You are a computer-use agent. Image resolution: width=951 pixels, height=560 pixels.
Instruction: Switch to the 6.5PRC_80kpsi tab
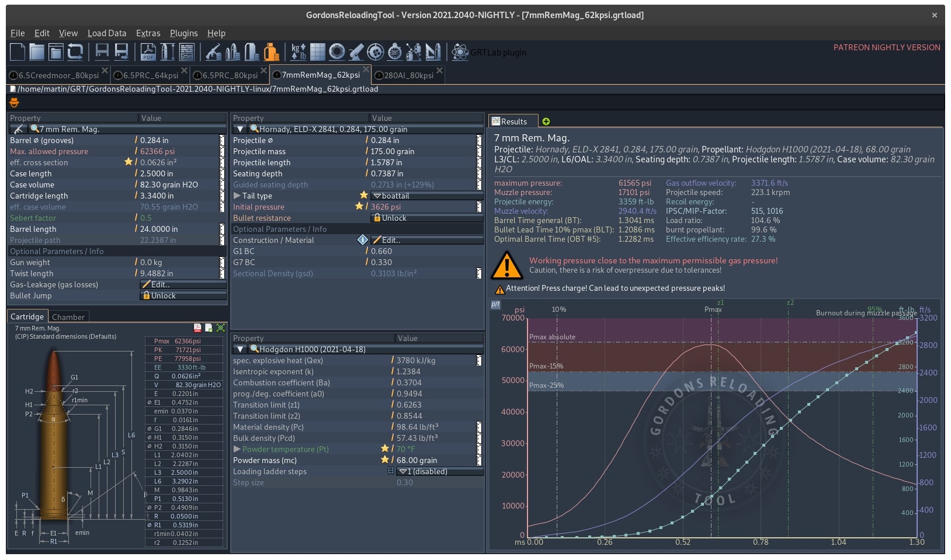pos(230,75)
